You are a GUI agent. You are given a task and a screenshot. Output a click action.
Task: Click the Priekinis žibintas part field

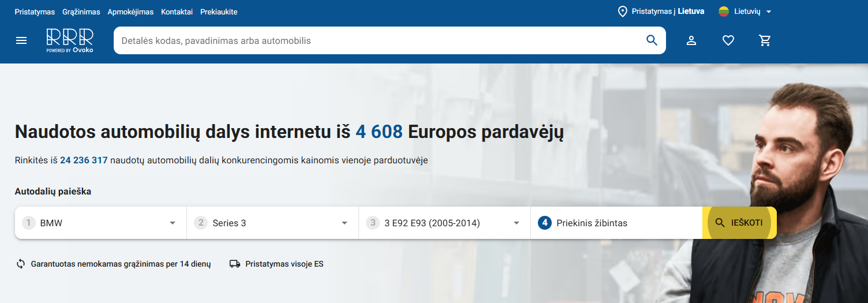pos(616,223)
